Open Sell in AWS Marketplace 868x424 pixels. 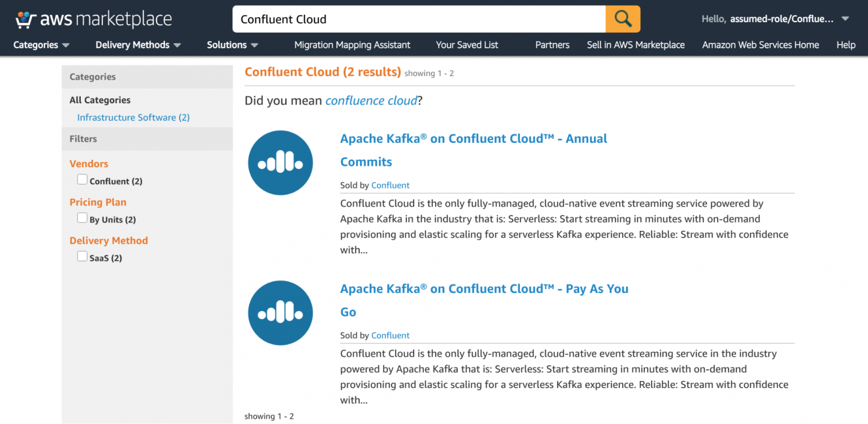tap(635, 45)
